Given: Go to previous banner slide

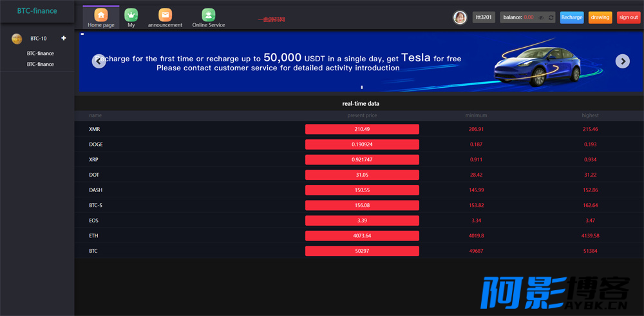Looking at the screenshot, I should (x=99, y=61).
